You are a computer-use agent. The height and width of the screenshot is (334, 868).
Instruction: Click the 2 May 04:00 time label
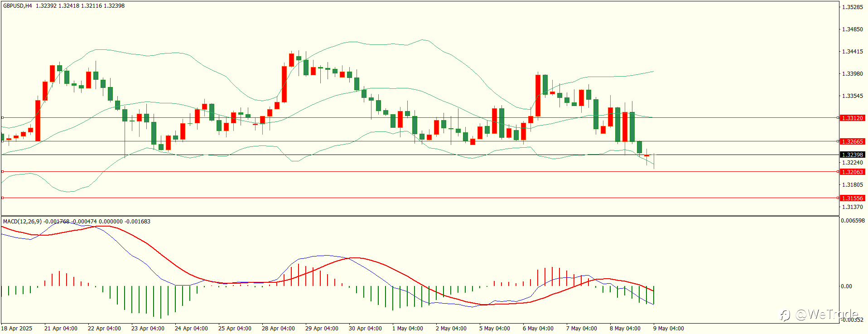(x=451, y=328)
